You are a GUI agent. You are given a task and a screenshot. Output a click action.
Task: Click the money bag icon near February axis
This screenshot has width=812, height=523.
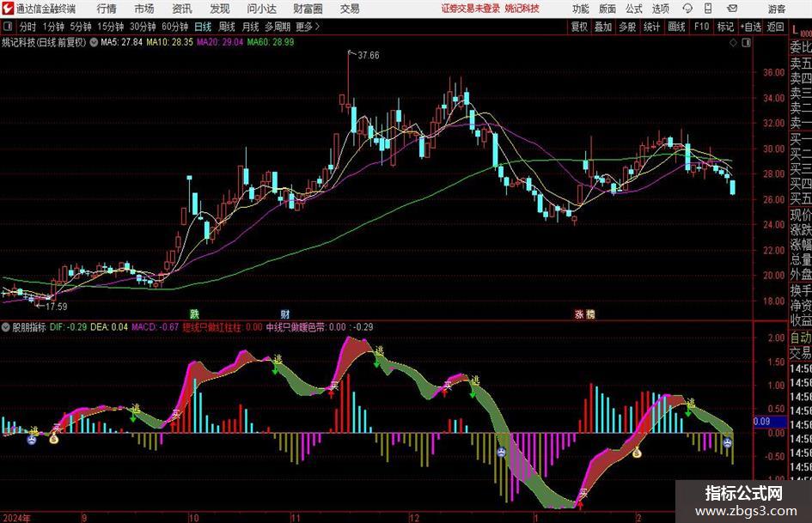(637, 453)
